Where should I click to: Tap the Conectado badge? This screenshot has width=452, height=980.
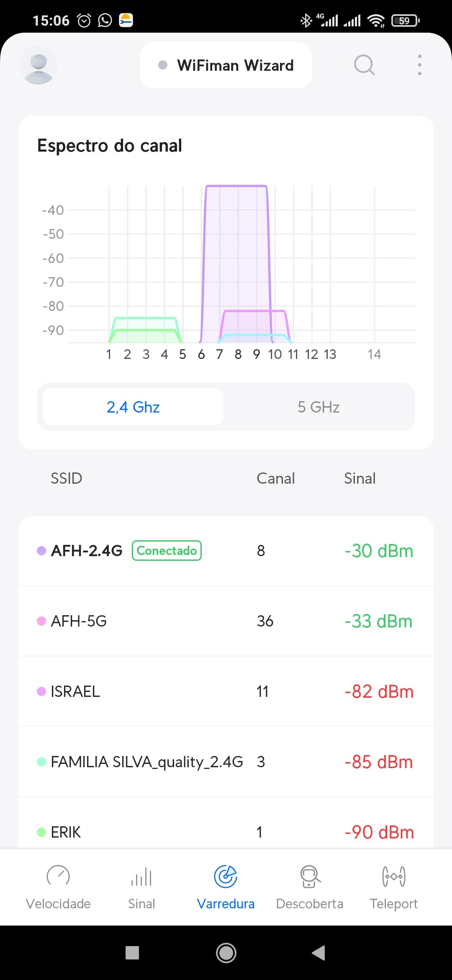pos(167,551)
